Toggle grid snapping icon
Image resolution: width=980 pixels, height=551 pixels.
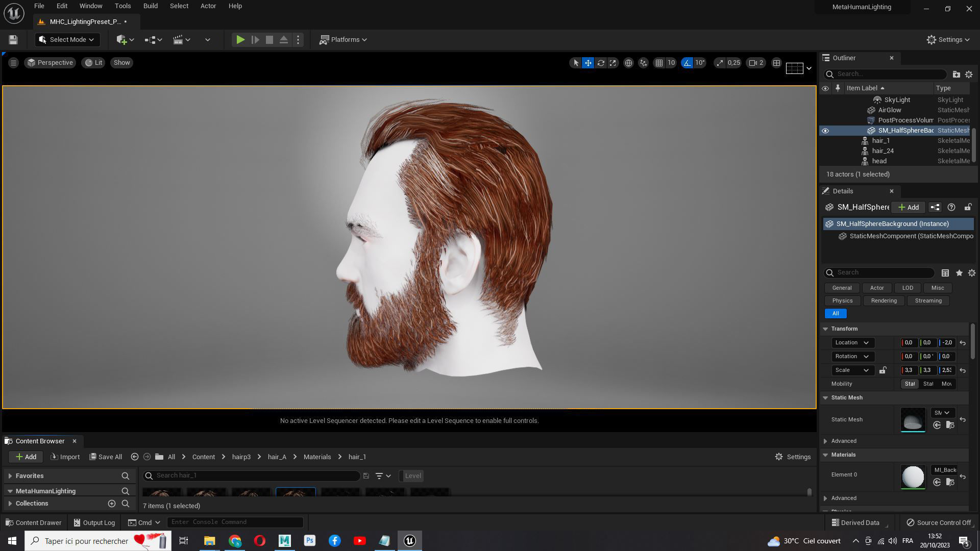click(x=659, y=63)
